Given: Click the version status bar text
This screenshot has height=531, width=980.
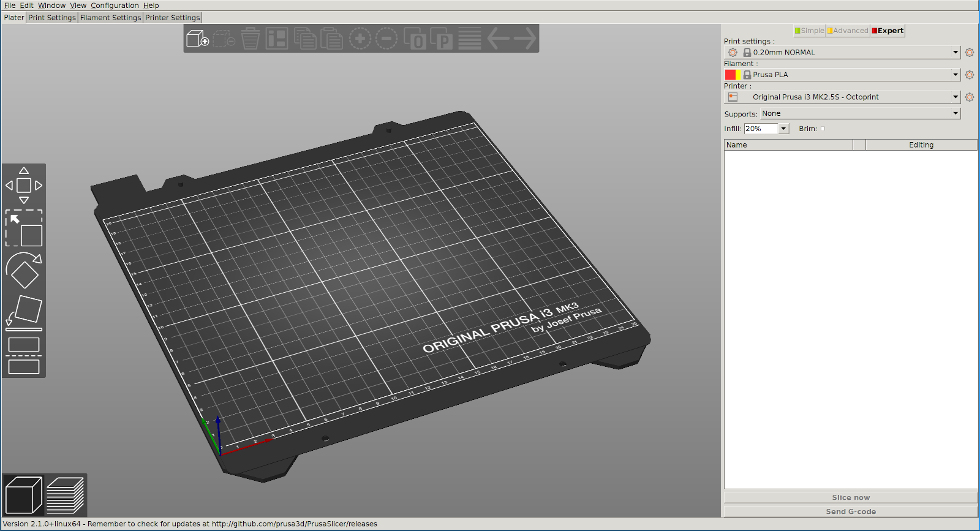Looking at the screenshot, I should click(190, 524).
